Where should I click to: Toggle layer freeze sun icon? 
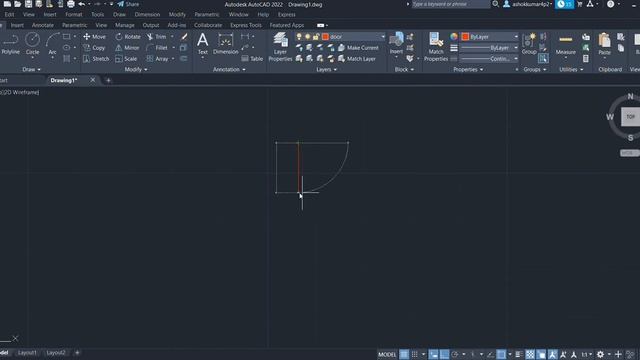point(308,37)
